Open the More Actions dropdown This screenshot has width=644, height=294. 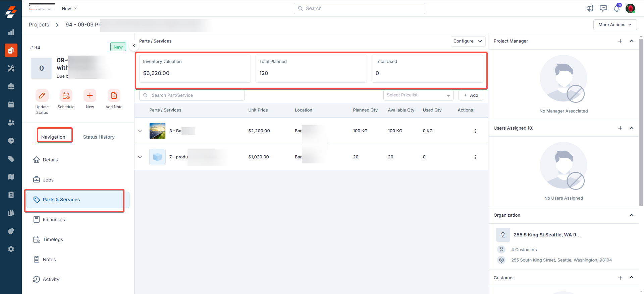[x=615, y=25]
